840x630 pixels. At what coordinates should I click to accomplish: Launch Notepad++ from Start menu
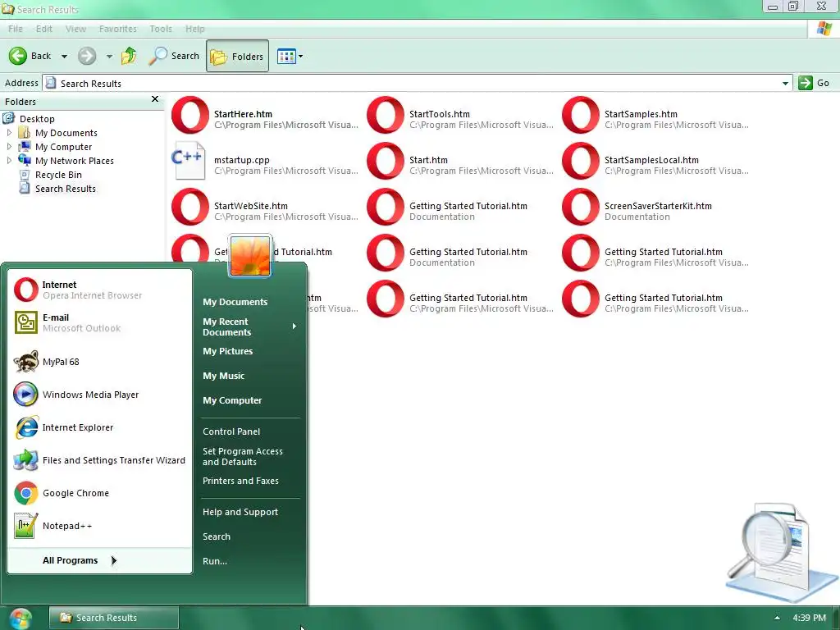[99, 526]
